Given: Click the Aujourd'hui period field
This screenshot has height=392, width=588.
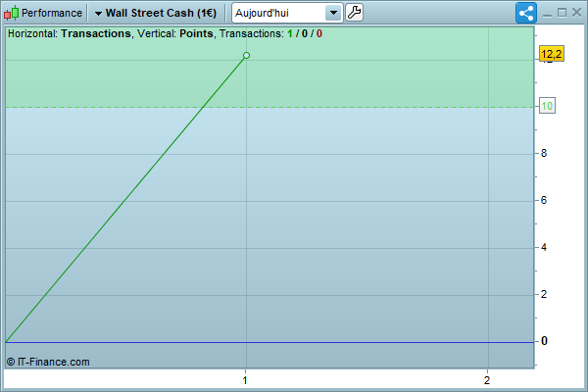Looking at the screenshot, I should tap(287, 13).
